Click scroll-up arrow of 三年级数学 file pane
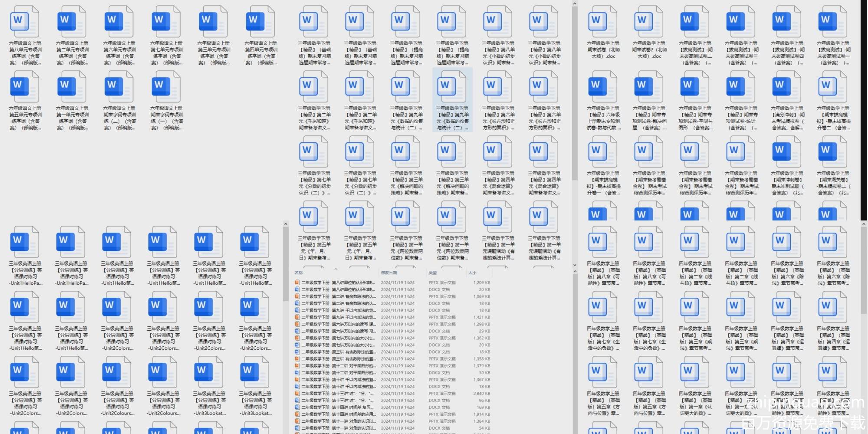Image resolution: width=868 pixels, height=434 pixels. [575, 4]
